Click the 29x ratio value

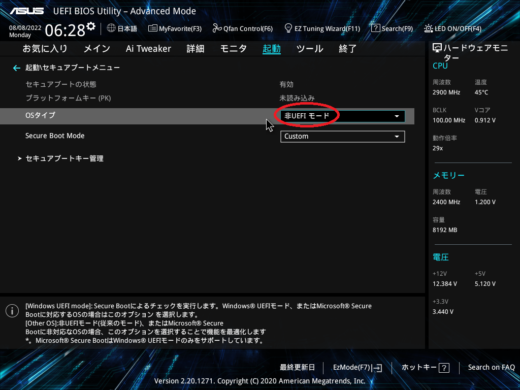438,148
